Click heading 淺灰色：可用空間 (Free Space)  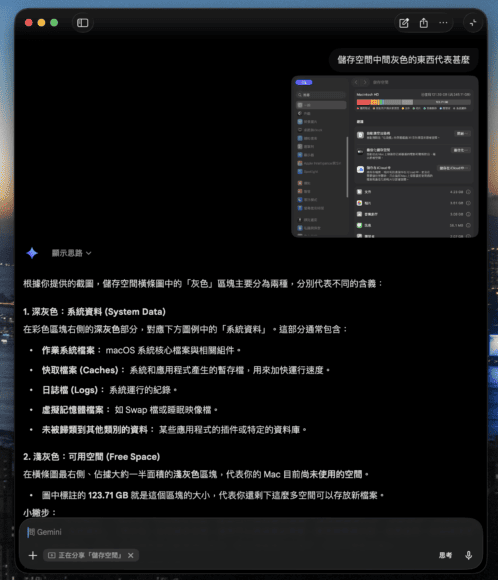[91, 457]
